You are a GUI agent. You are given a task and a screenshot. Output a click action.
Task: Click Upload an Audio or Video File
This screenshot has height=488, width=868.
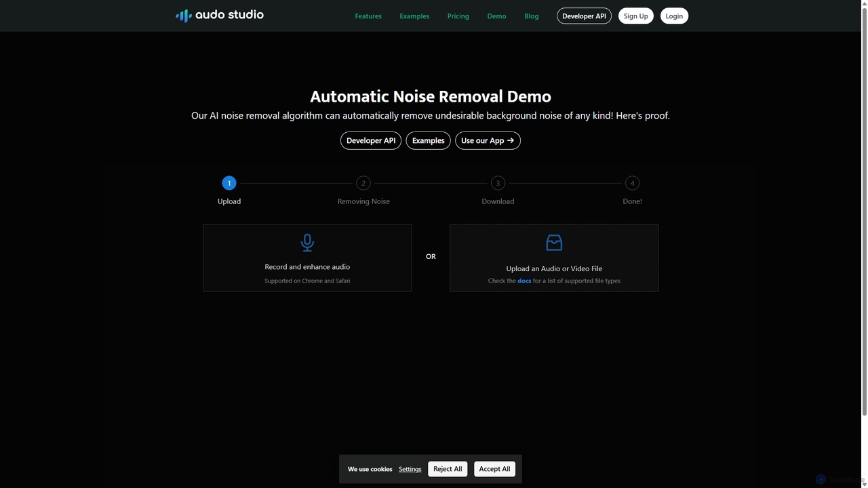click(554, 268)
